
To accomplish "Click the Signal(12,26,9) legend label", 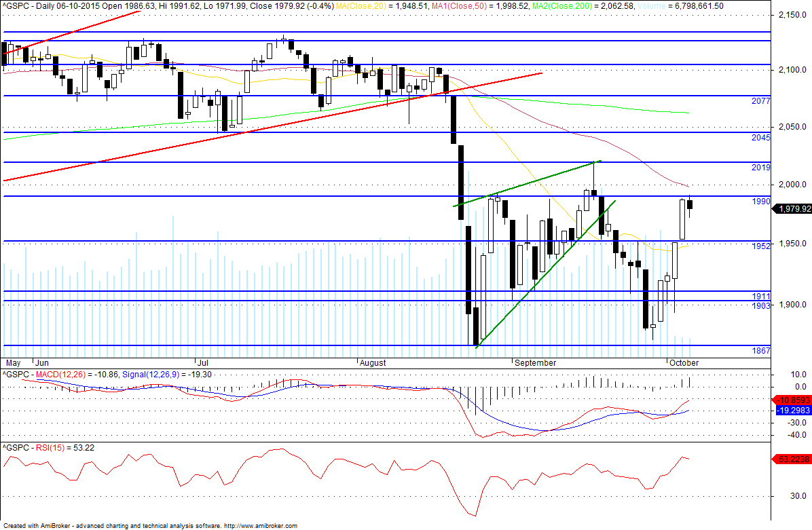I will (x=150, y=374).
